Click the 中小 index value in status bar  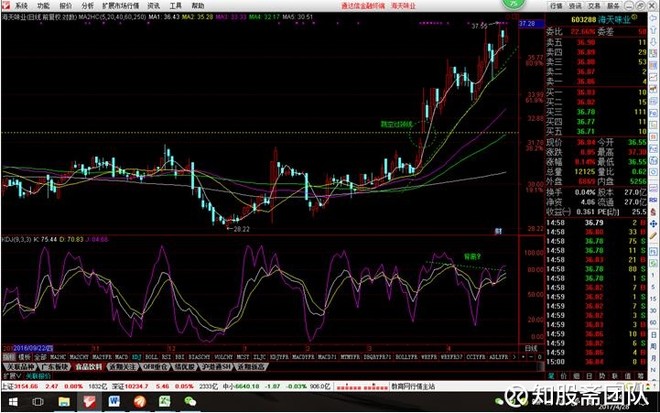247,386
